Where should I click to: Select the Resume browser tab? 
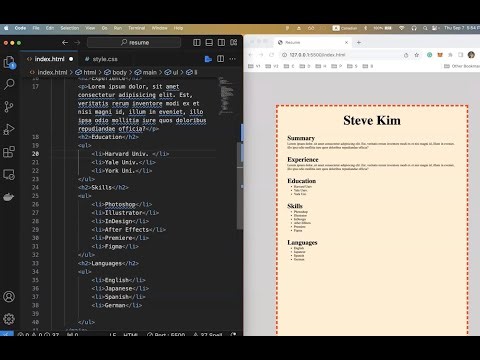click(x=312, y=42)
